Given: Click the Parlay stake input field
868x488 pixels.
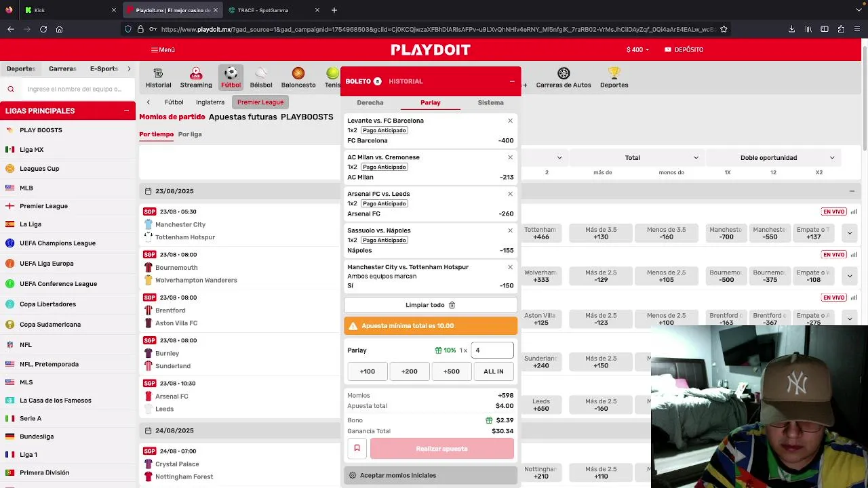Looking at the screenshot, I should (492, 350).
